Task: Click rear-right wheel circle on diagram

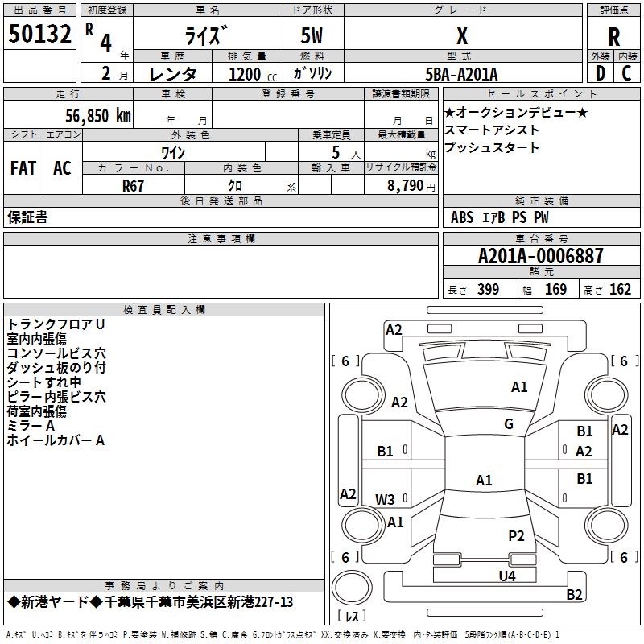Action: 607,525
